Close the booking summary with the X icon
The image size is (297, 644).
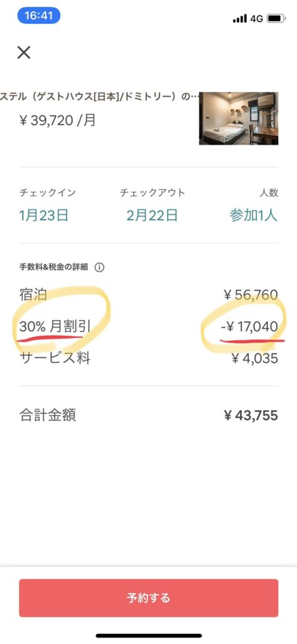pos(24,52)
